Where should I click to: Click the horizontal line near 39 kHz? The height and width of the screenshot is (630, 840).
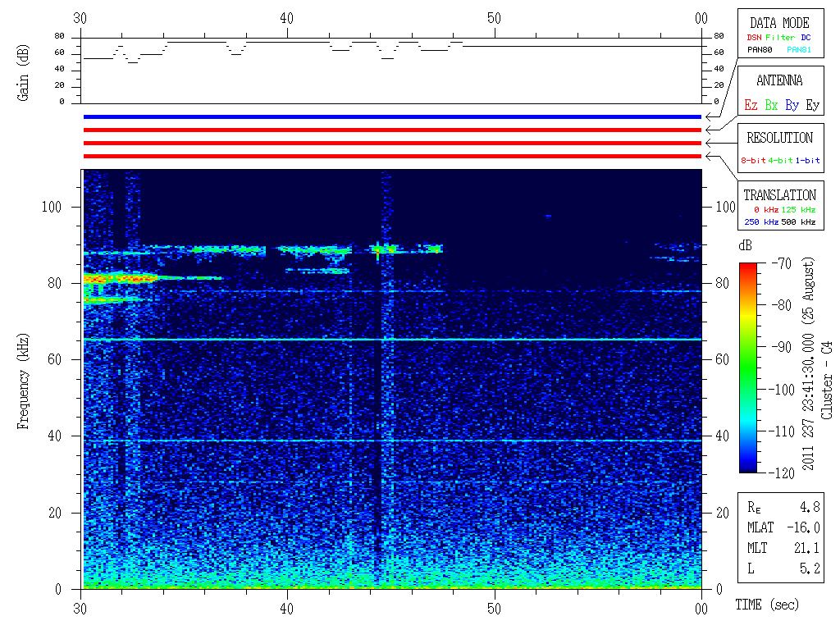(392, 441)
